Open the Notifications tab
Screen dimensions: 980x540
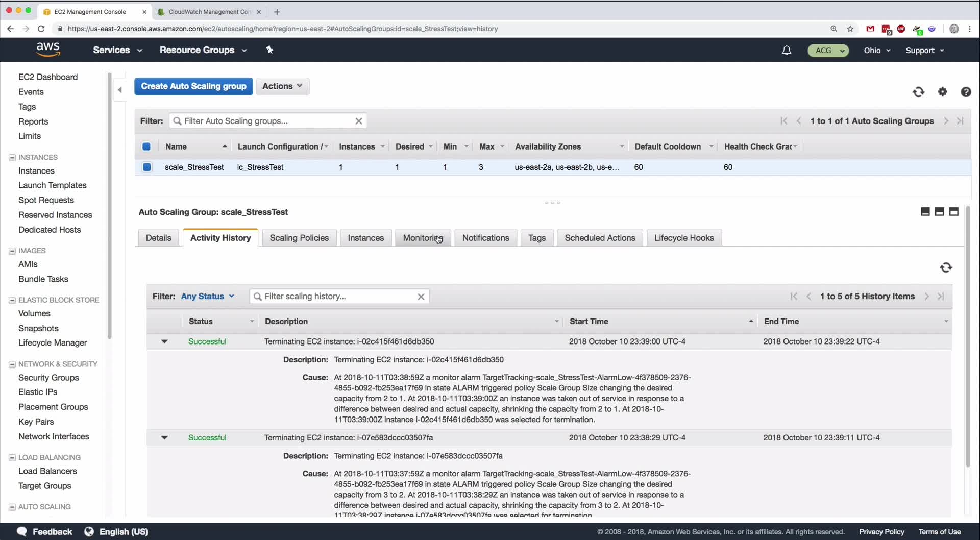[x=485, y=238]
